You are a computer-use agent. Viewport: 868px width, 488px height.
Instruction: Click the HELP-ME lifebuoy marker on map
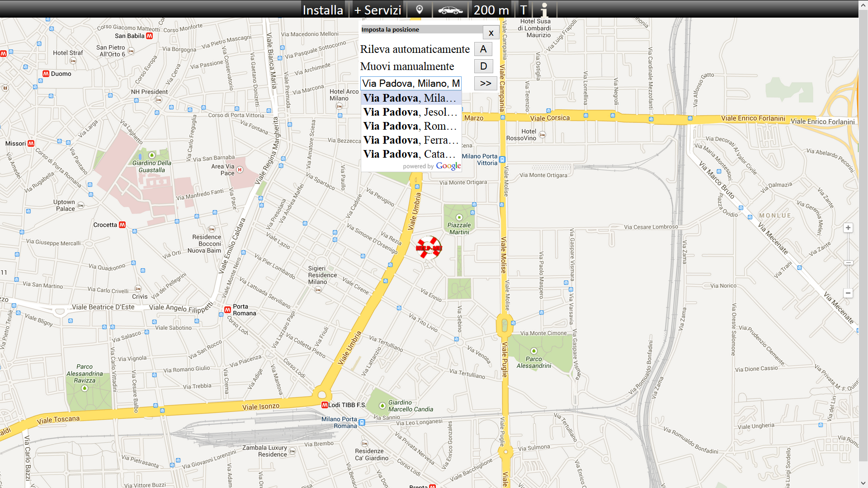(429, 248)
